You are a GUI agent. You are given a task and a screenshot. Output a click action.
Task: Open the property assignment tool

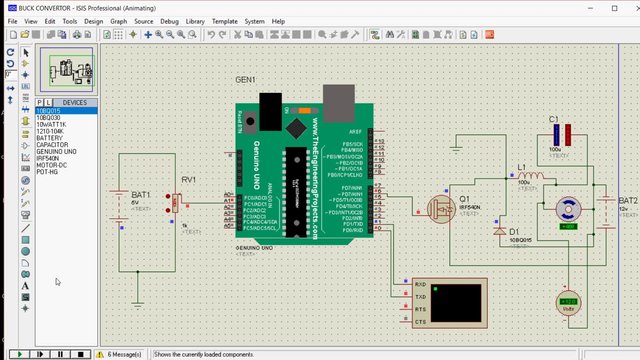click(x=401, y=35)
